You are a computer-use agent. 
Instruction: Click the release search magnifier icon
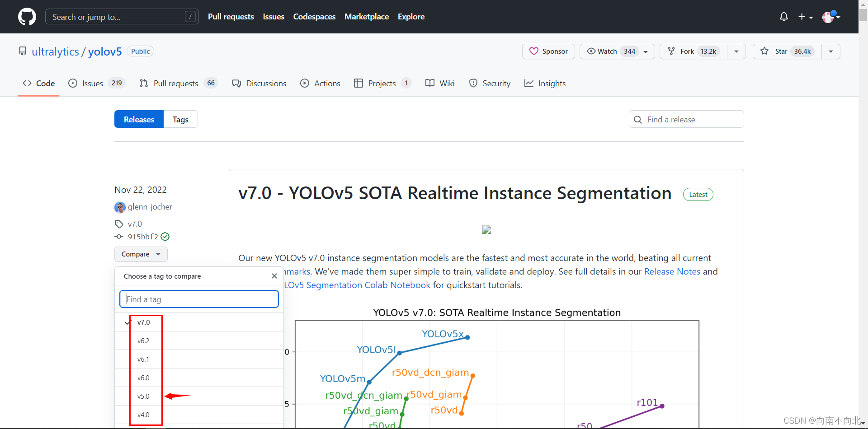[x=638, y=120]
